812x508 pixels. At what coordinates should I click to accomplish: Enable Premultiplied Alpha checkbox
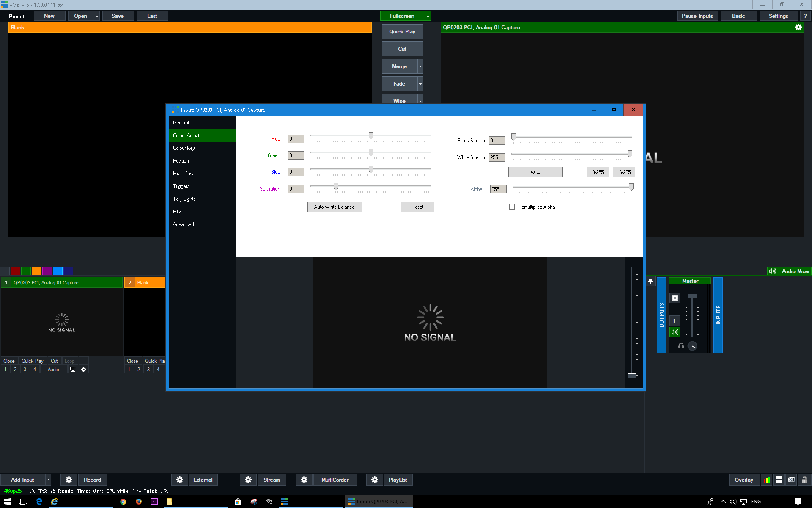click(512, 207)
